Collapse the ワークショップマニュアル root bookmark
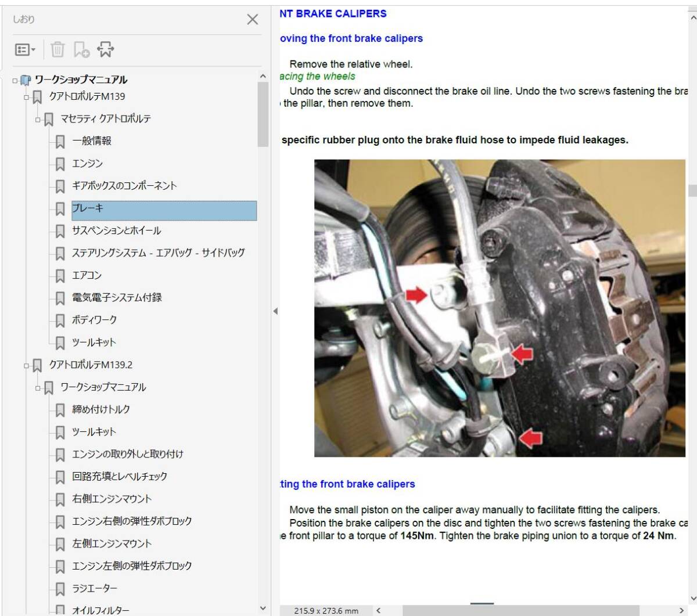This screenshot has height=616, width=697. point(15,80)
